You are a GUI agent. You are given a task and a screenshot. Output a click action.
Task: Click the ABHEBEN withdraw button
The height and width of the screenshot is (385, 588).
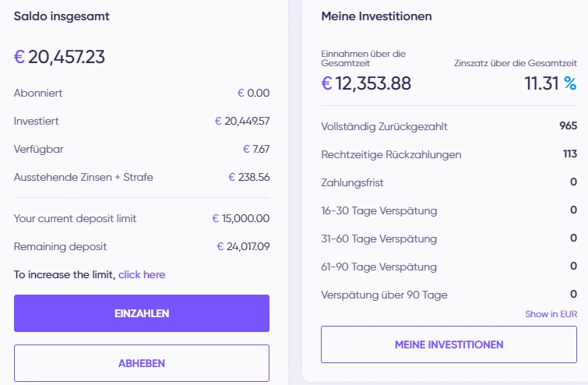[x=142, y=363]
